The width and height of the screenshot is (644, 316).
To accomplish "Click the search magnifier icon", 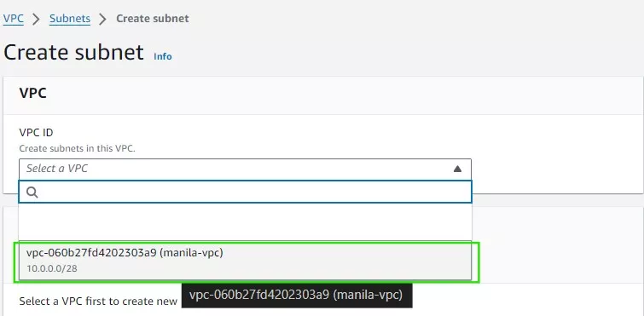I will pos(32,192).
